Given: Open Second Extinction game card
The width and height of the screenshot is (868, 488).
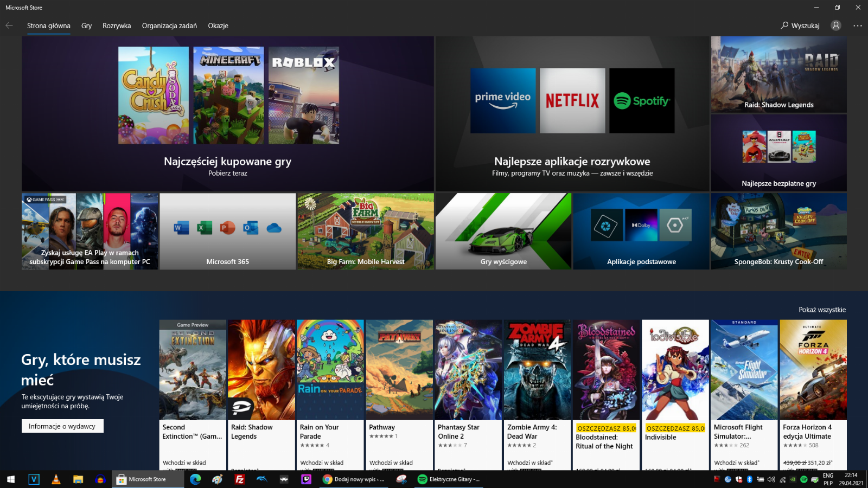Looking at the screenshot, I should [x=193, y=395].
